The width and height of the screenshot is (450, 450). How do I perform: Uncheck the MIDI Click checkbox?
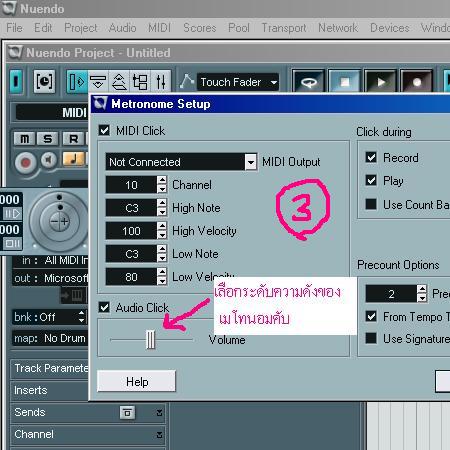(x=104, y=130)
